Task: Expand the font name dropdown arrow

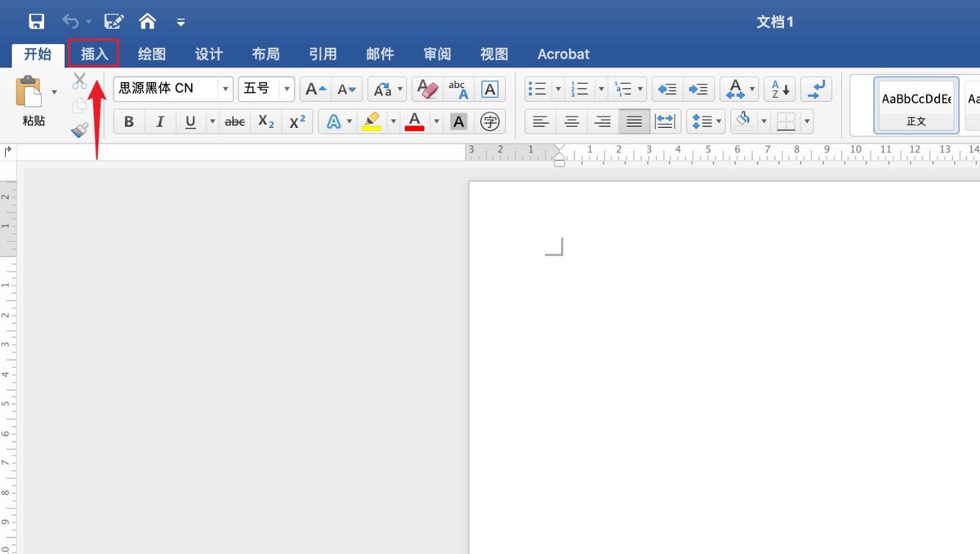Action: pos(225,89)
